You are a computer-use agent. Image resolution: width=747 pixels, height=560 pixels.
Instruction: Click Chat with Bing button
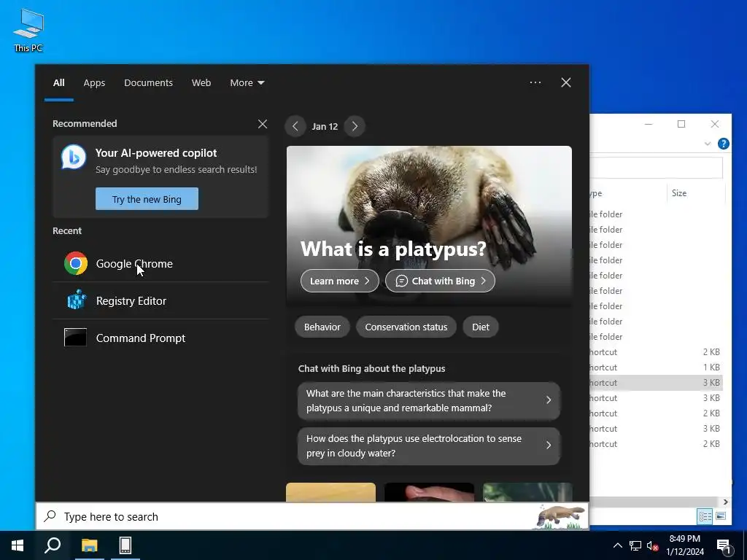coord(440,281)
